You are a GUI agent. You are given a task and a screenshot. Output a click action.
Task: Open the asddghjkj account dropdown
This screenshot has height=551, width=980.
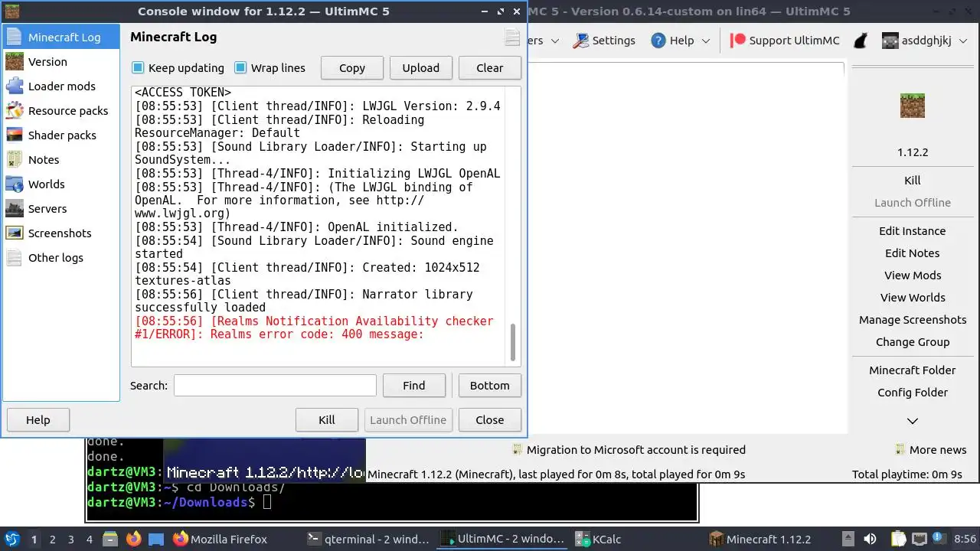923,41
